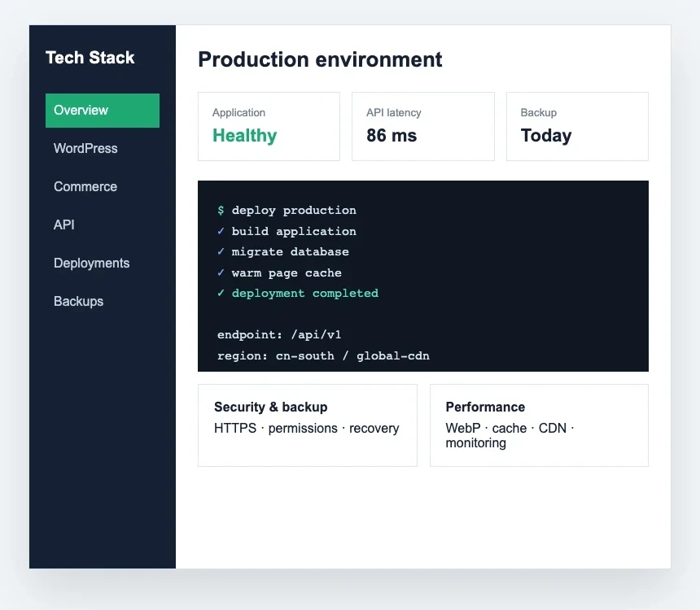The width and height of the screenshot is (700, 610).
Task: Click the Production environment heading
Action: pyautogui.click(x=320, y=59)
